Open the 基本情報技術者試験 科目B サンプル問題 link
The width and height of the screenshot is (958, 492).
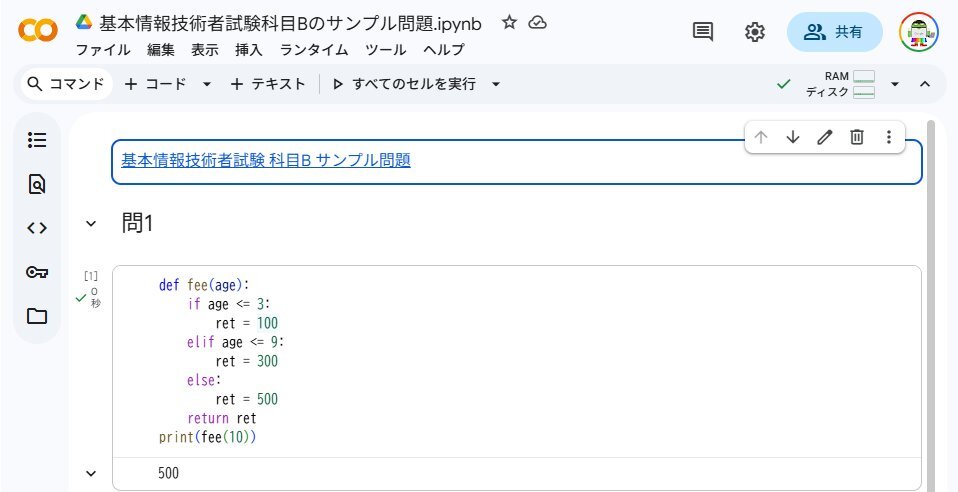tap(266, 160)
